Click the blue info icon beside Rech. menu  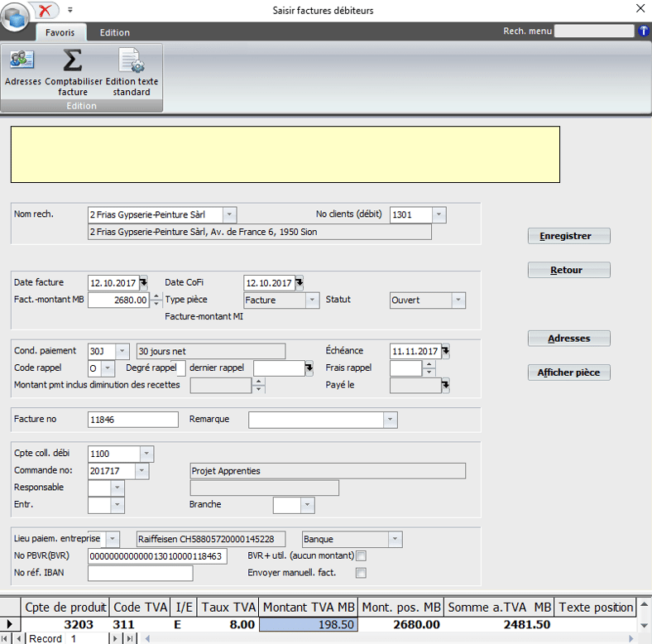[643, 31]
